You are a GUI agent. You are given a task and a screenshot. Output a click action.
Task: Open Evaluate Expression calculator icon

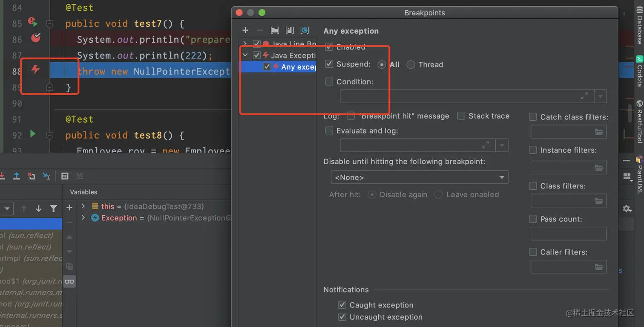point(65,176)
